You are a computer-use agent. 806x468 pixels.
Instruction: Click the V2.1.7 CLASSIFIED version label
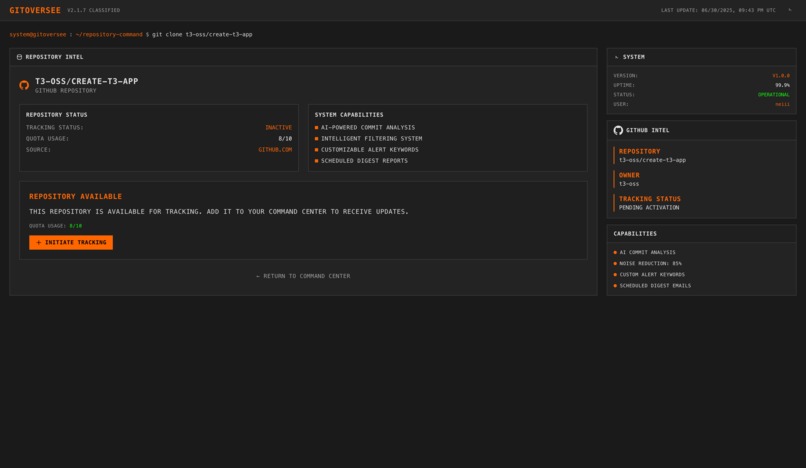pyautogui.click(x=94, y=10)
